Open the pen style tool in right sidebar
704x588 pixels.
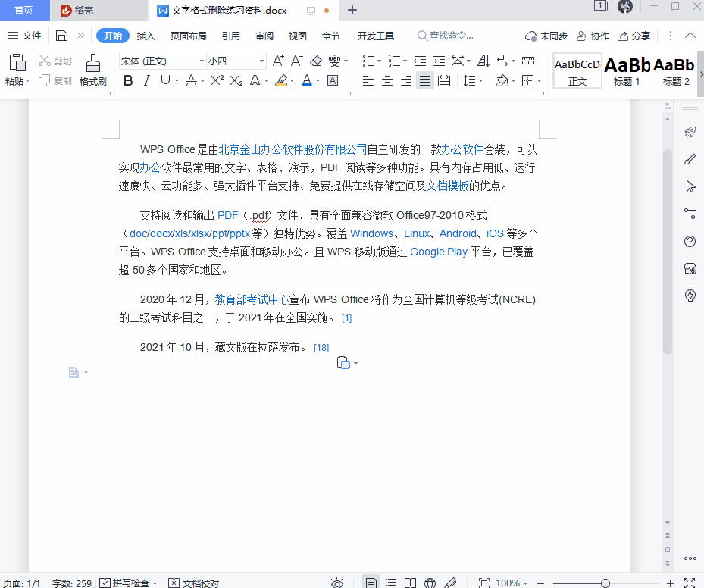(690, 159)
